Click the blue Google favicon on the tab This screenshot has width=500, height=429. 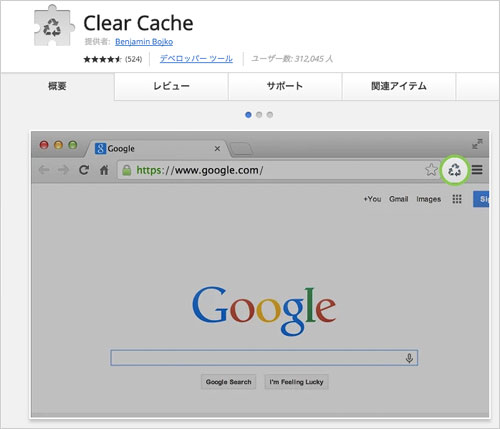pos(100,148)
